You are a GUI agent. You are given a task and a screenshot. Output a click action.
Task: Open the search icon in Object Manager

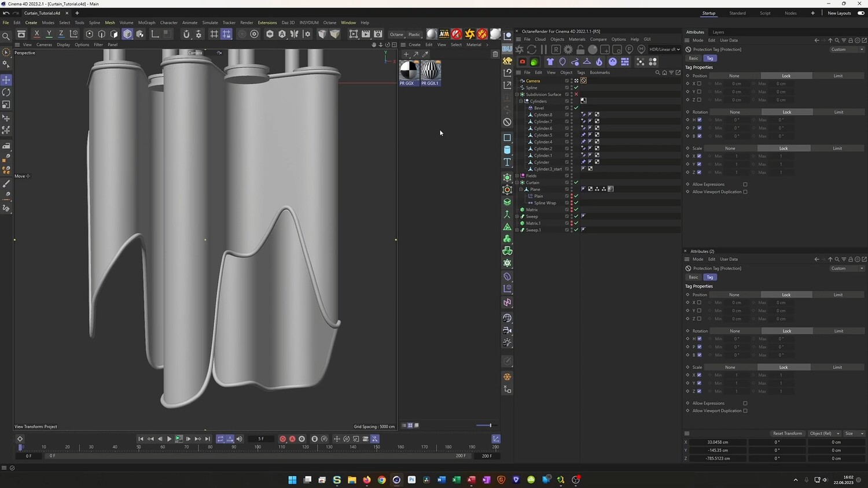[x=657, y=73]
